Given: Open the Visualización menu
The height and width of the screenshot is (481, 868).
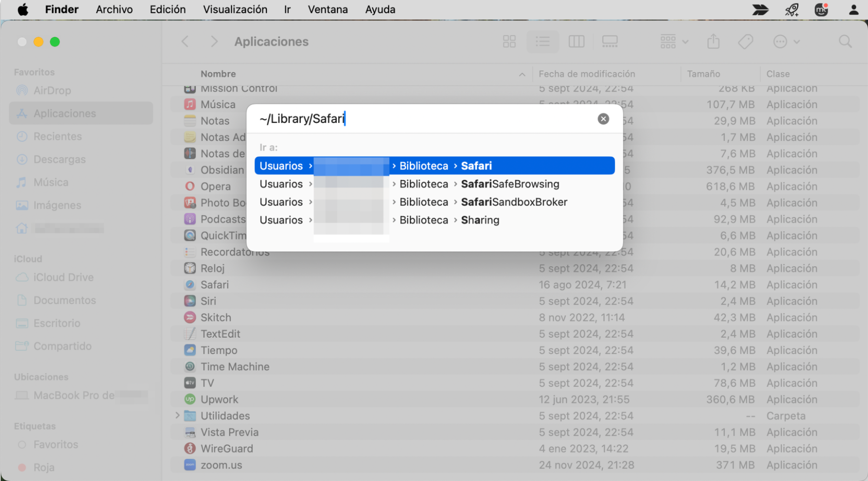Looking at the screenshot, I should click(235, 10).
